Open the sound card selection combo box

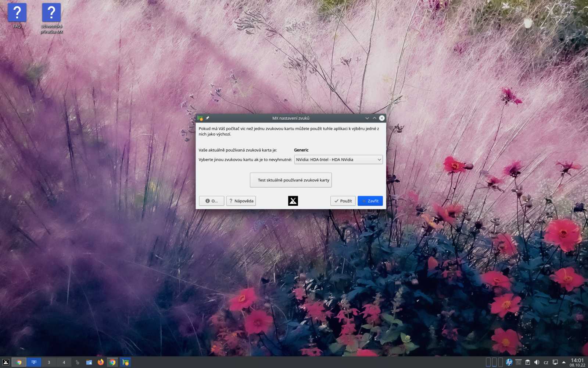pyautogui.click(x=338, y=159)
